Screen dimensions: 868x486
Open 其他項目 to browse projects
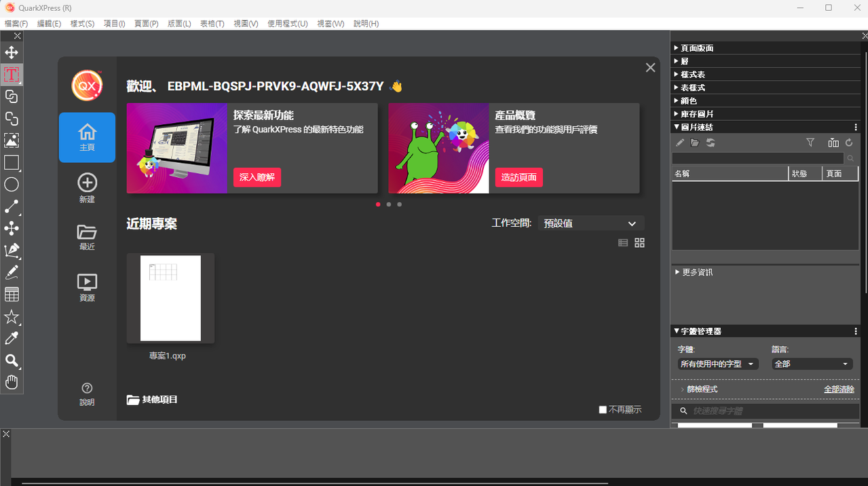(152, 400)
